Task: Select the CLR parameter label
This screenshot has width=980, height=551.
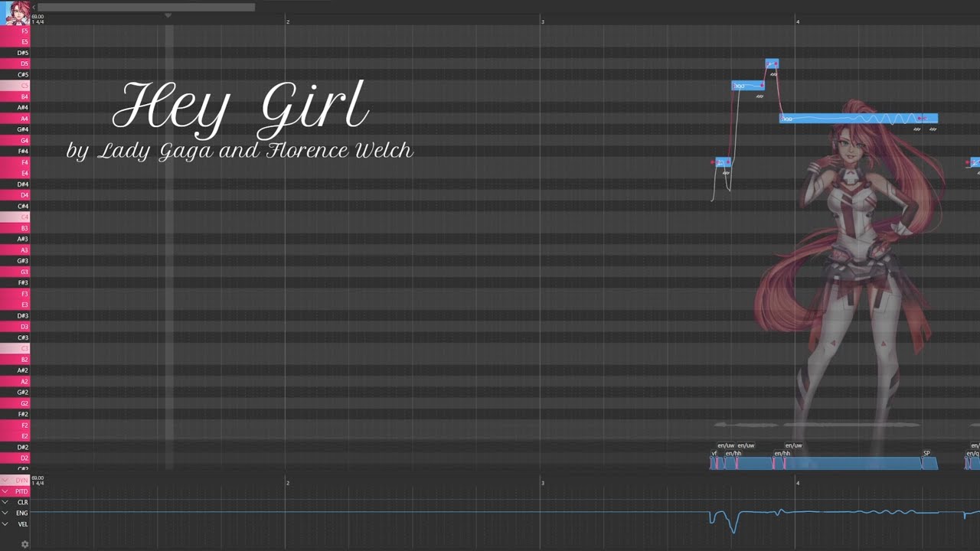Action: [x=22, y=502]
